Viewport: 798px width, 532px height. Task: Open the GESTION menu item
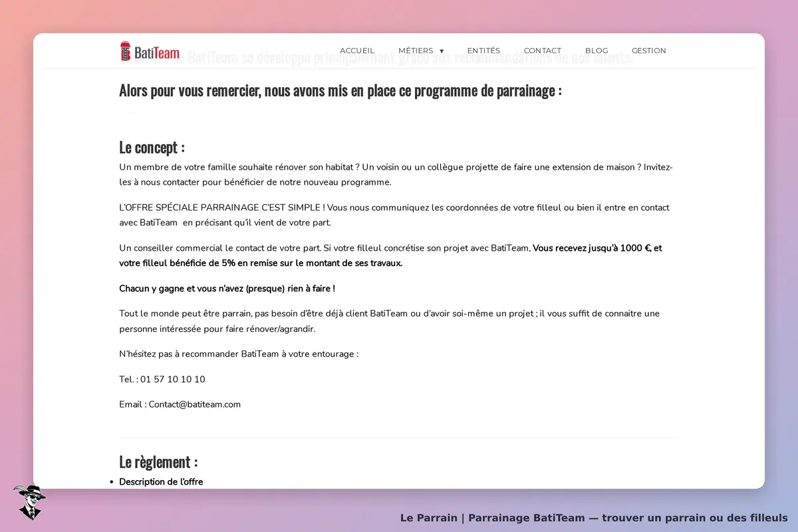[x=648, y=51]
